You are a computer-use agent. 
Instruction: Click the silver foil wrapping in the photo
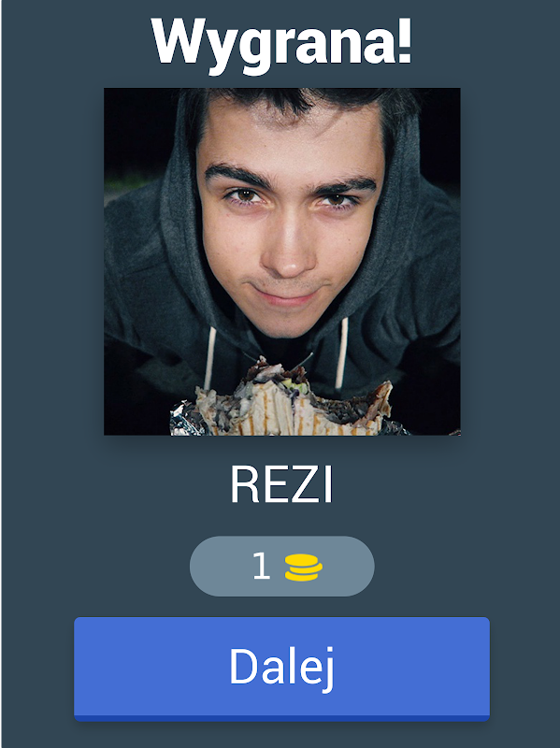[186, 420]
